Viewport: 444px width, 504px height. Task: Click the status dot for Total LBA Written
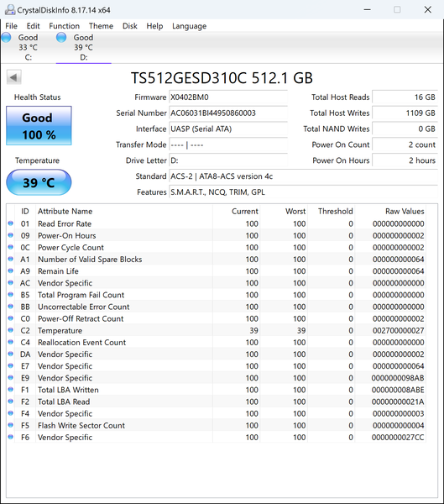(x=11, y=390)
